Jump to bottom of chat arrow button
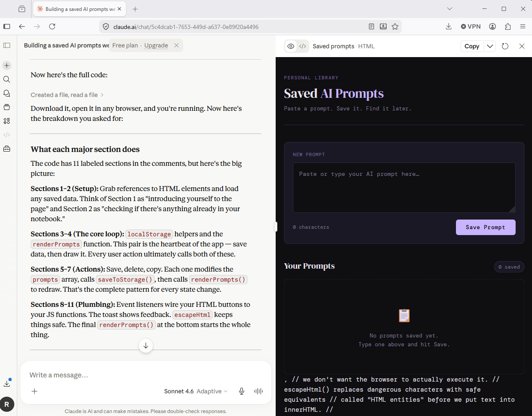This screenshot has width=532, height=416. click(x=146, y=345)
